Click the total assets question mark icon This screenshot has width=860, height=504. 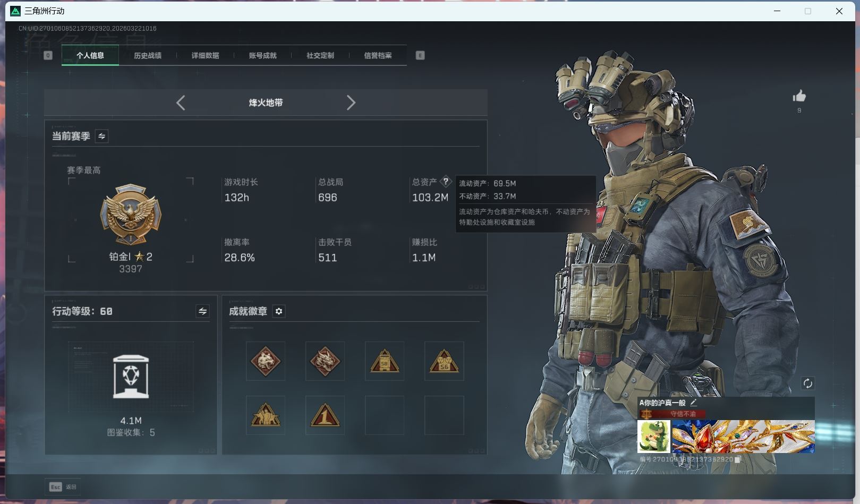point(446,182)
